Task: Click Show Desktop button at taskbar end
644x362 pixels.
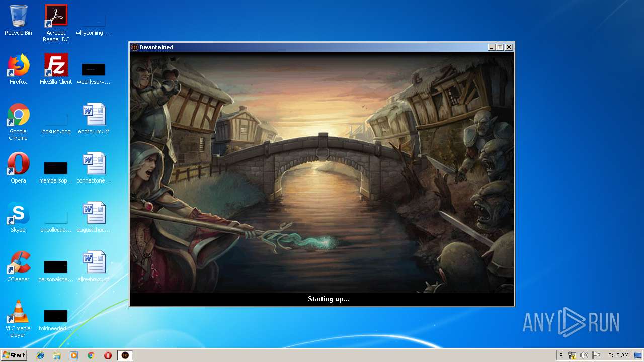Action: click(638, 355)
